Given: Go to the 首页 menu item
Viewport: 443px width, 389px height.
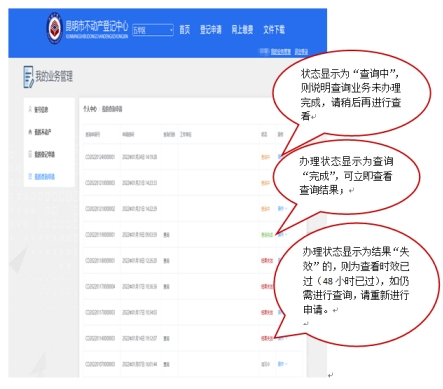Looking at the screenshot, I should [185, 30].
